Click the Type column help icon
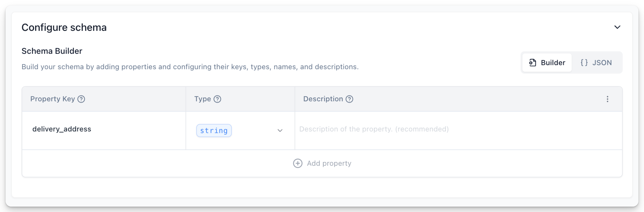Screen dimensions: 644x212 (x=217, y=99)
